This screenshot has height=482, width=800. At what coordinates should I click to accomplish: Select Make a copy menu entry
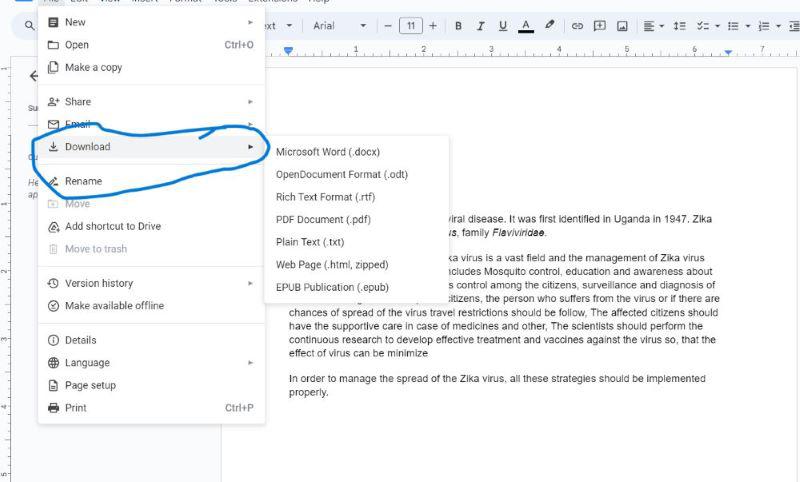point(152,67)
